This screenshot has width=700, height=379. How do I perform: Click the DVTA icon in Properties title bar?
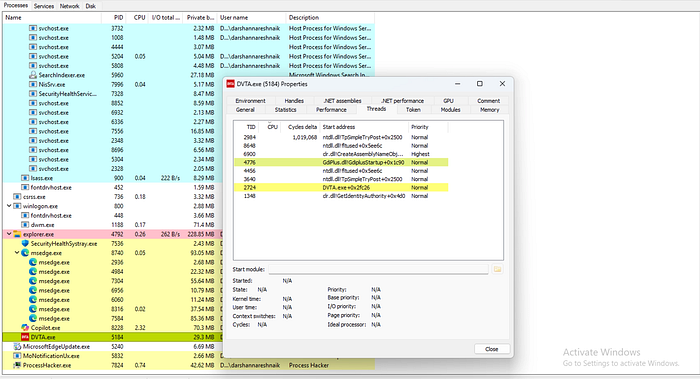[x=230, y=84]
